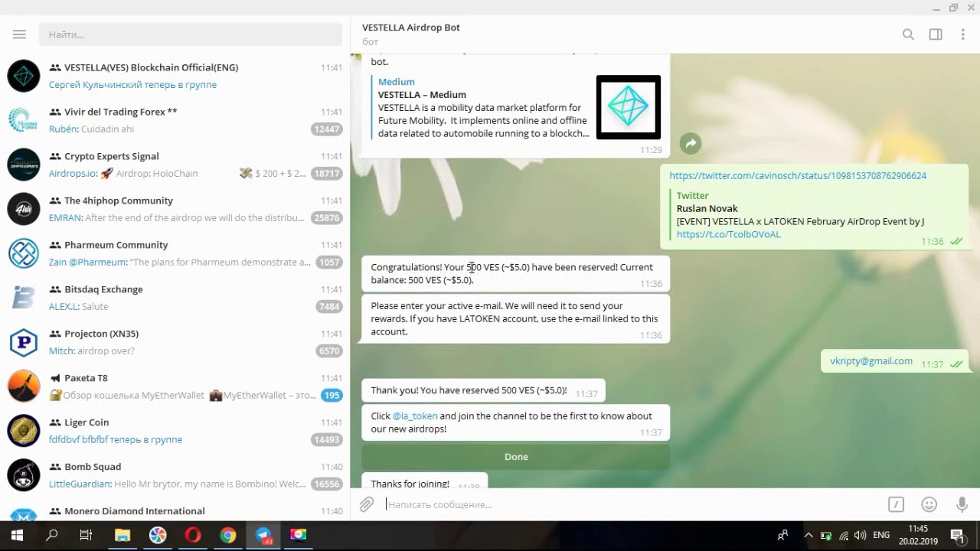Open bot commands slash button
This screenshot has width=980, height=551.
896,504
